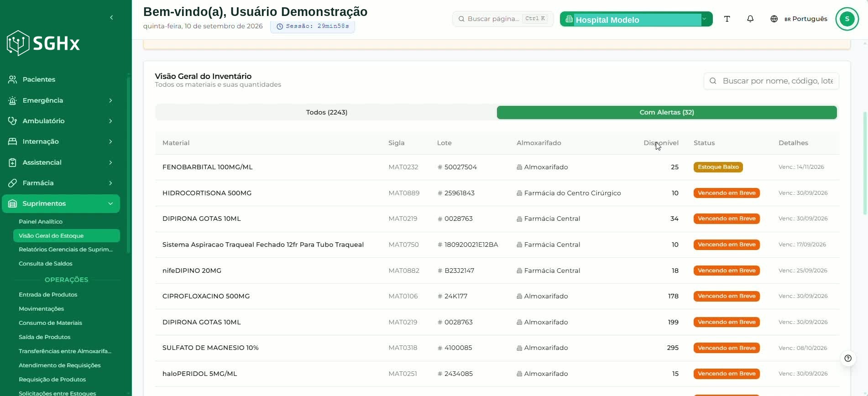Viewport: 868px width, 396px height.
Task: Click the Disponível column header
Action: [661, 143]
